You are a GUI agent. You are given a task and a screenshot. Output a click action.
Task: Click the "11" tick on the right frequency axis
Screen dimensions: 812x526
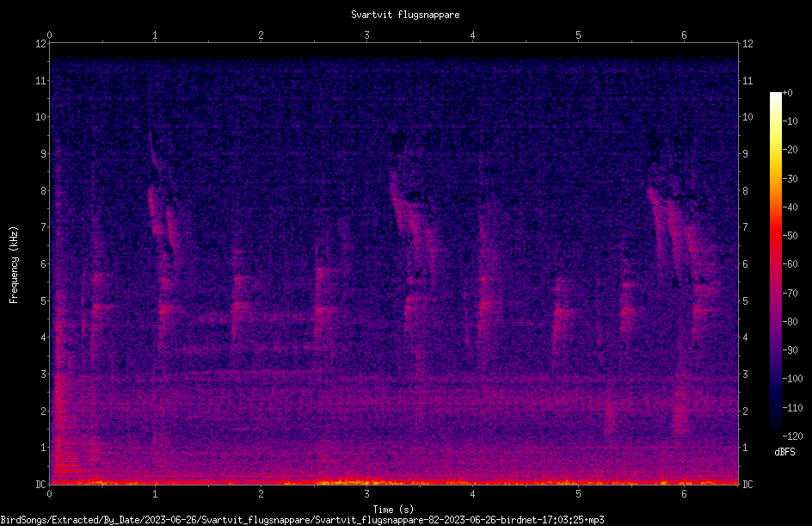[x=747, y=80]
